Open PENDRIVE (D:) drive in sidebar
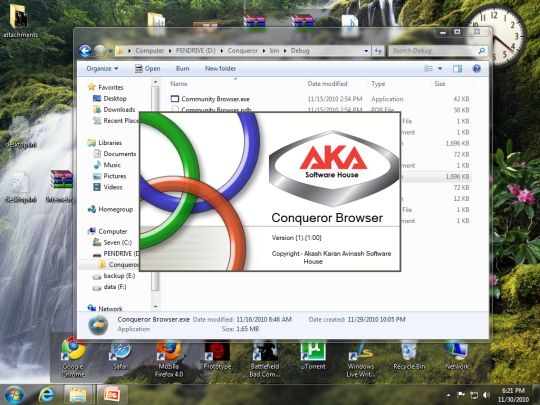The image size is (540, 405). pyautogui.click(x=116, y=253)
